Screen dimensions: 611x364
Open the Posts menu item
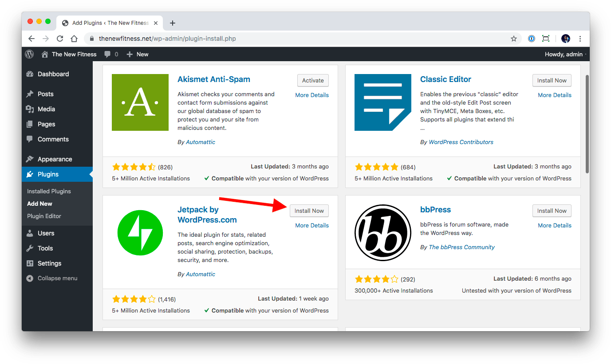pos(57,94)
